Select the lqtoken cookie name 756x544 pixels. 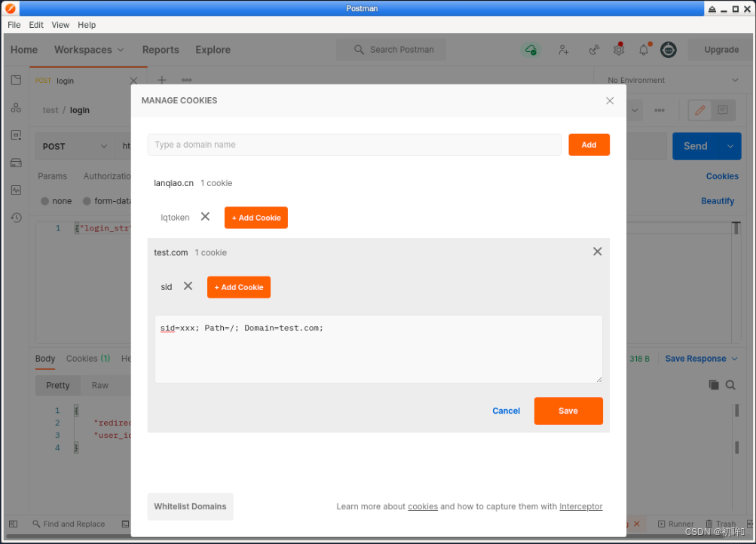(175, 218)
